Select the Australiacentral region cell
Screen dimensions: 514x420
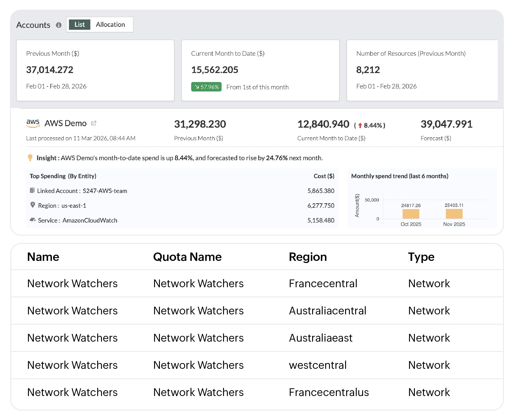point(328,311)
